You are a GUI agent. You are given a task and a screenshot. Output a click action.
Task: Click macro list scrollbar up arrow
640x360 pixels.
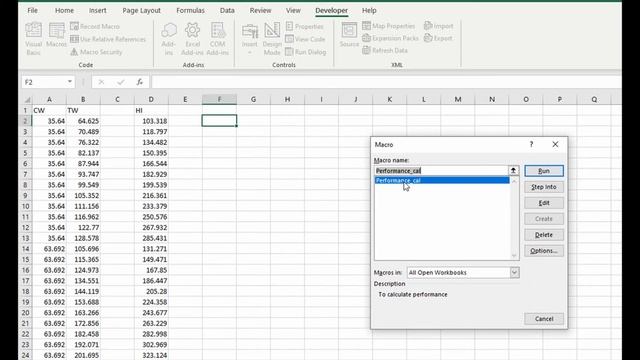514,181
